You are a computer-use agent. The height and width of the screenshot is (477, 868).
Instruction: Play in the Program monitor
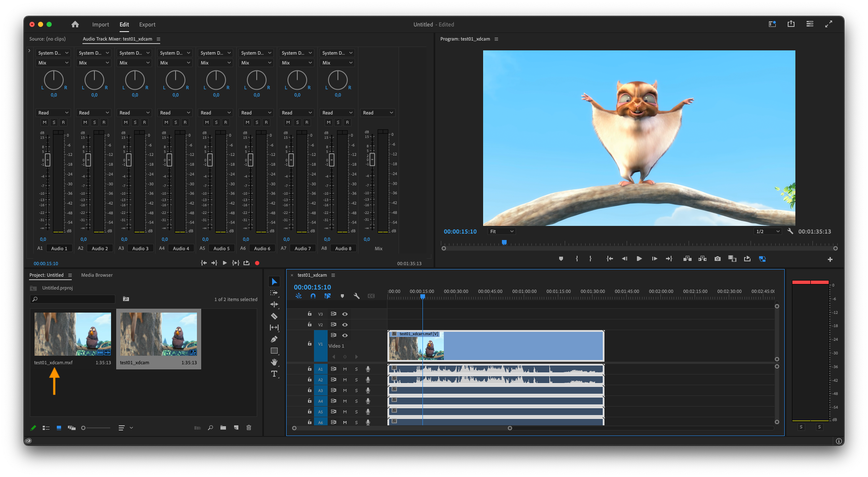639,259
